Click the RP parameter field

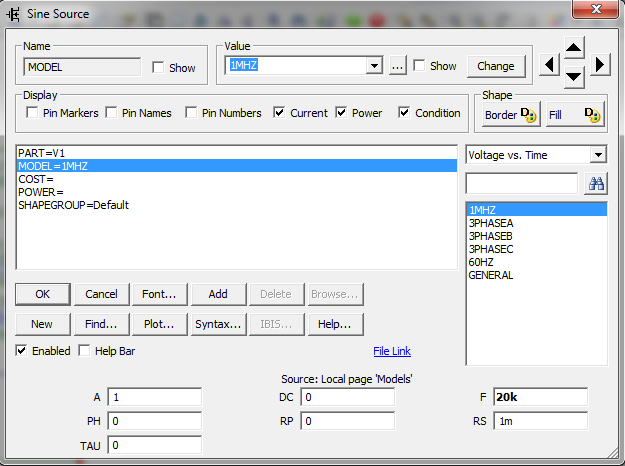(x=348, y=421)
